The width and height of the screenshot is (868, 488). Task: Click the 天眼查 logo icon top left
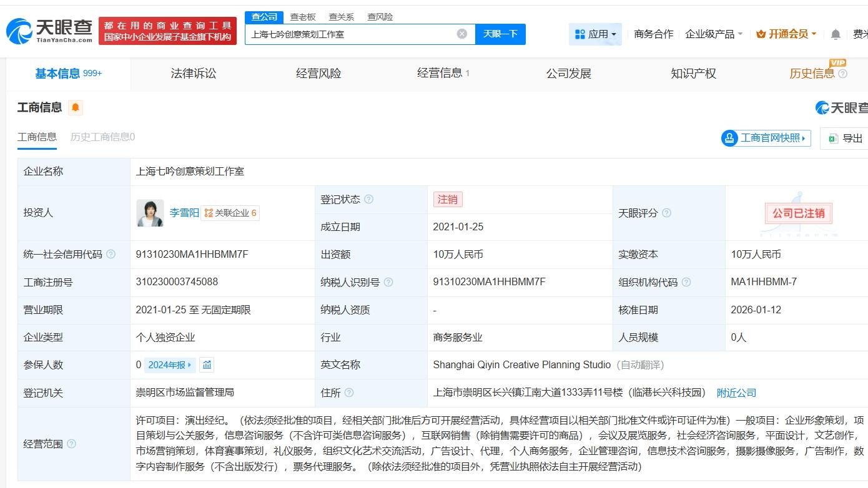[20, 31]
